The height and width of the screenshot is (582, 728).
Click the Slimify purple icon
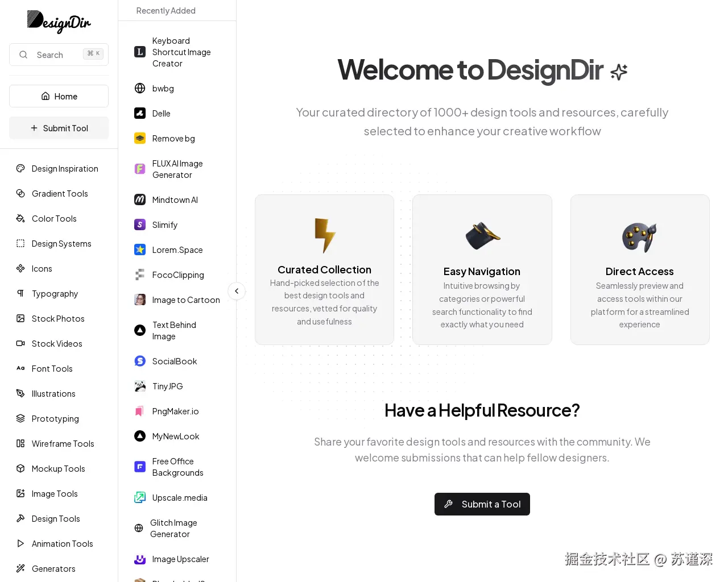click(x=140, y=225)
